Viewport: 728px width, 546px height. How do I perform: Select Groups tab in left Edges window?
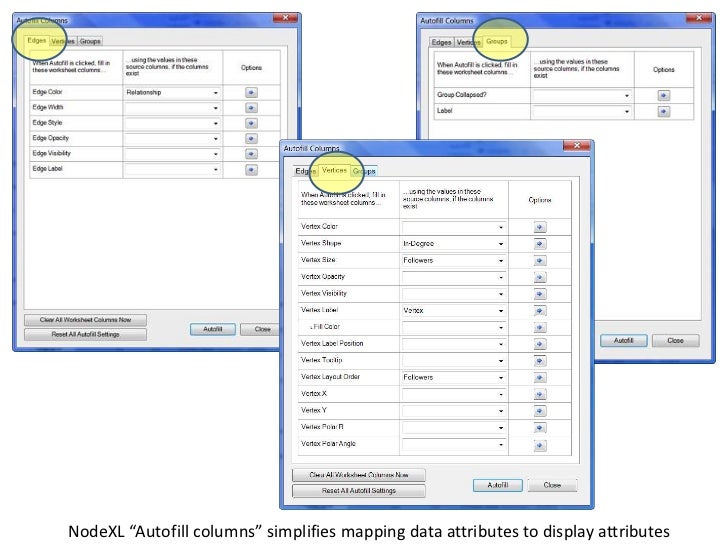pyautogui.click(x=90, y=41)
